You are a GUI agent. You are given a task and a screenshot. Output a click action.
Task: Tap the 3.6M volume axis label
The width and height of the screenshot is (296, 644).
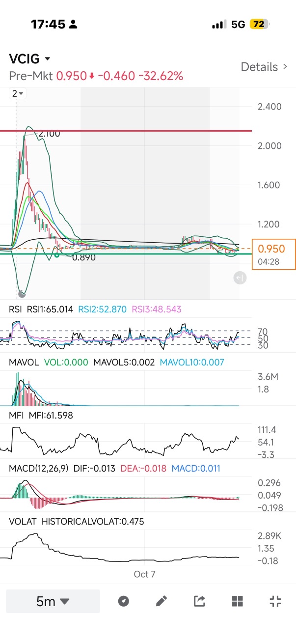coord(269,377)
